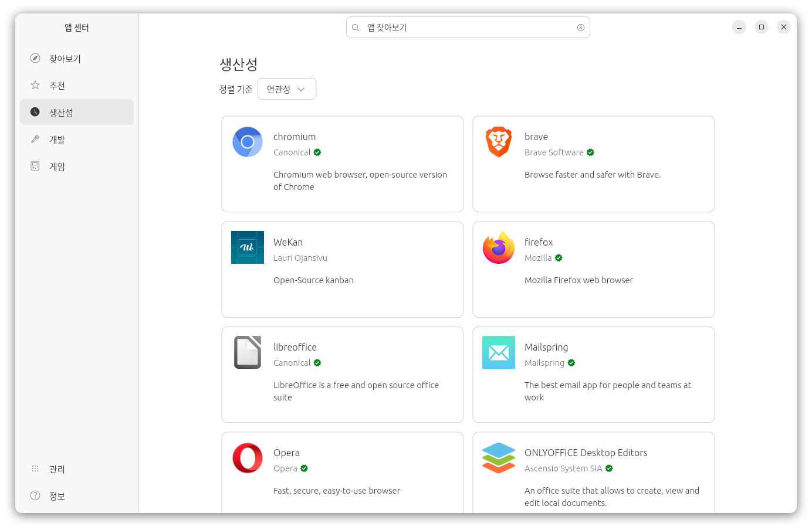Focus the 앱 찾아보기 search field
812x530 pixels.
tap(468, 28)
